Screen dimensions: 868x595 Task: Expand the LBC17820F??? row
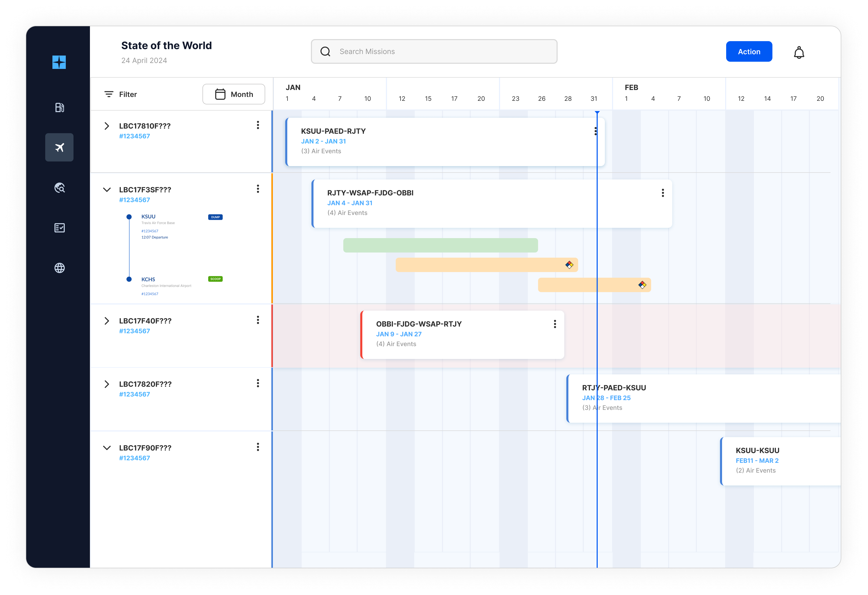pyautogui.click(x=107, y=384)
